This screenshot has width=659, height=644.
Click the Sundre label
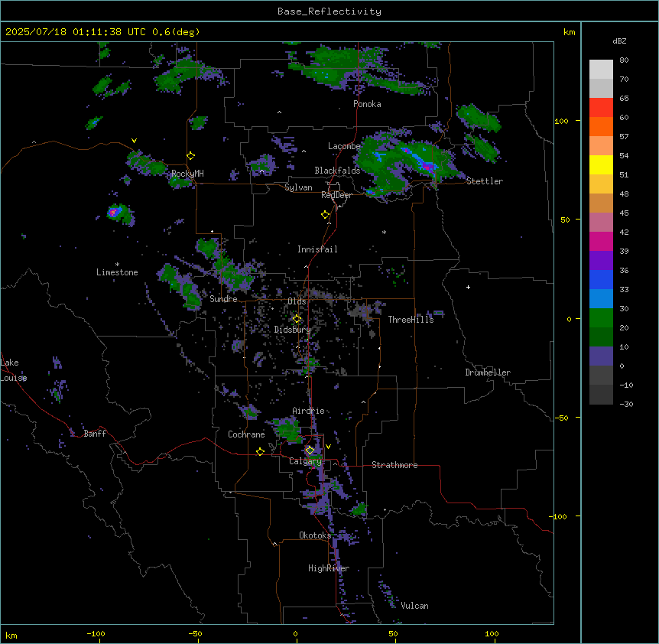[223, 299]
